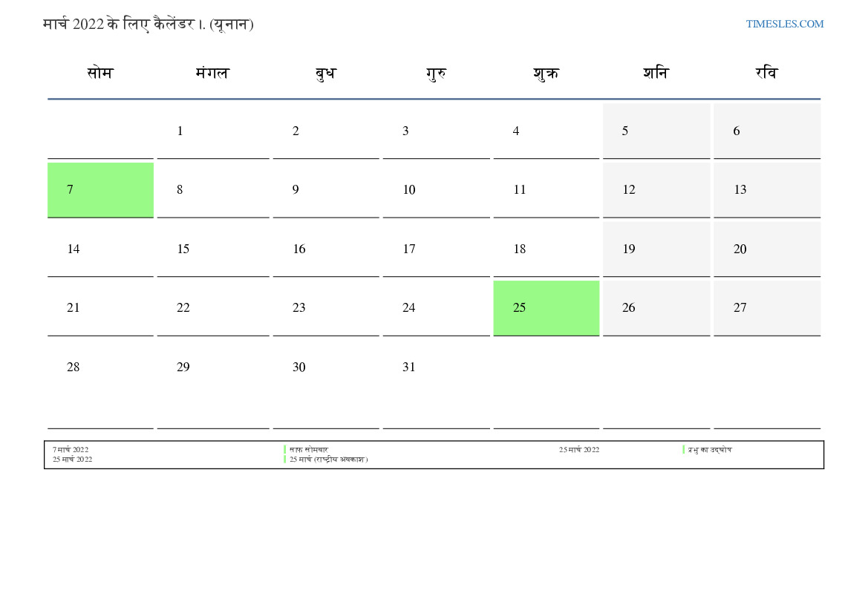The width and height of the screenshot is (868, 614).
Task: Select date 15 in the calendar grid
Action: [x=213, y=249]
